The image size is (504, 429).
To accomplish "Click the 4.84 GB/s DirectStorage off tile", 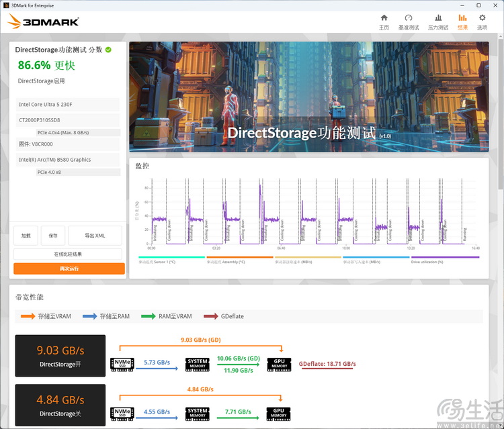I will 60,406.
